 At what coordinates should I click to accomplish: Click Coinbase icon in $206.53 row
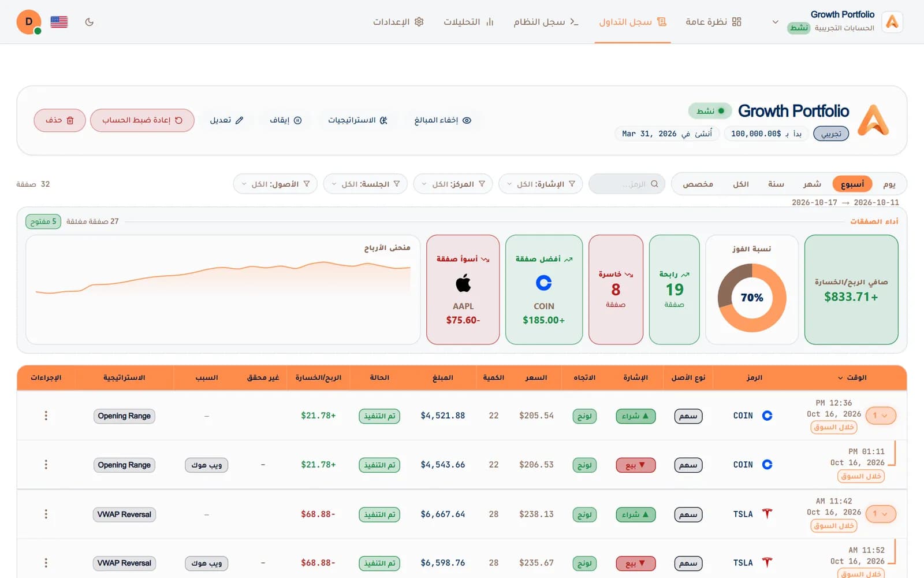click(x=767, y=465)
